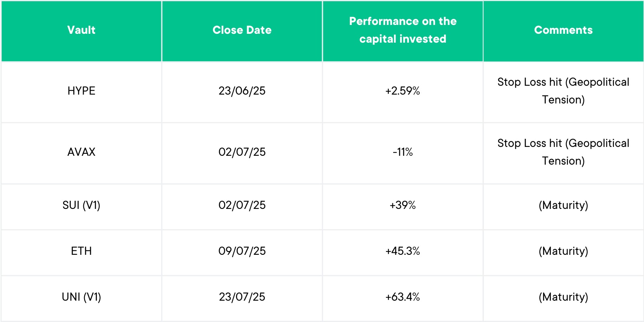The width and height of the screenshot is (644, 322).
Task: Click the UNI (V1) vault cell
Action: tap(81, 297)
